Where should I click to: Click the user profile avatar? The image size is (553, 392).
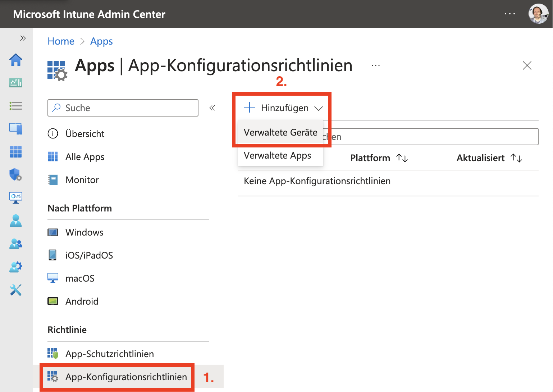click(x=538, y=14)
